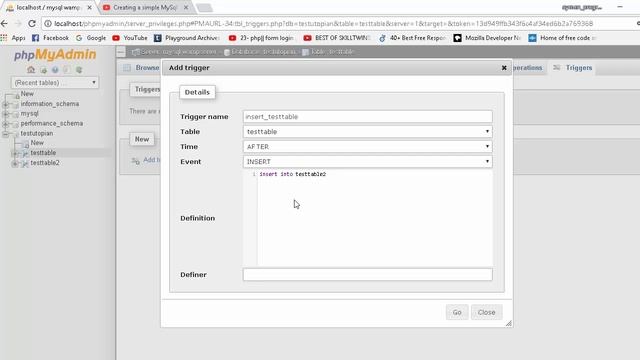
Task: Switch to Creating a simple MySQL browser tab
Action: tap(145, 7)
